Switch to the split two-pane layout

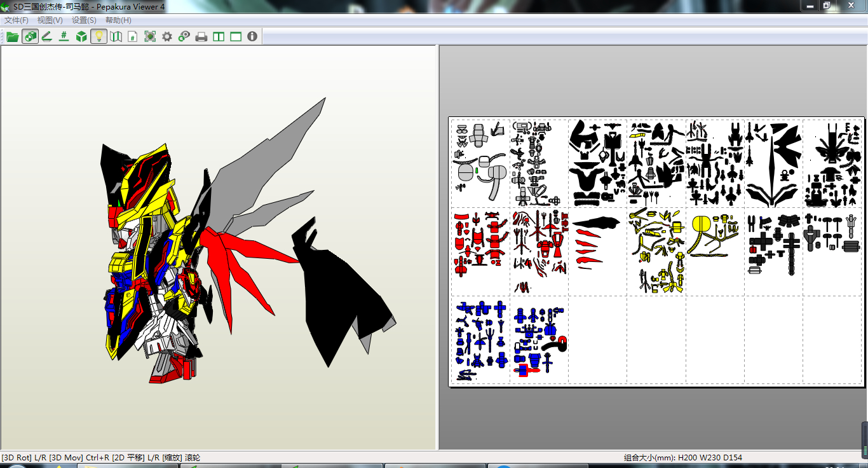click(x=219, y=36)
